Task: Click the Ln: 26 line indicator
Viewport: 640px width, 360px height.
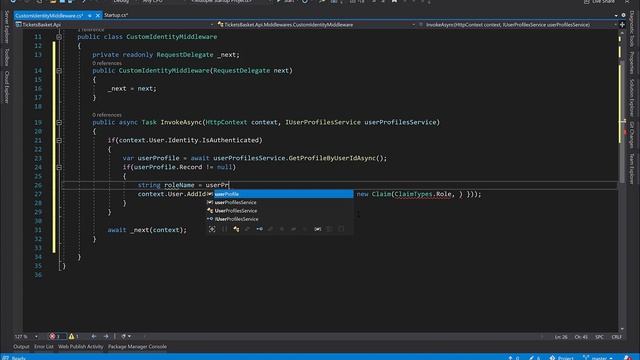Action: click(561, 337)
